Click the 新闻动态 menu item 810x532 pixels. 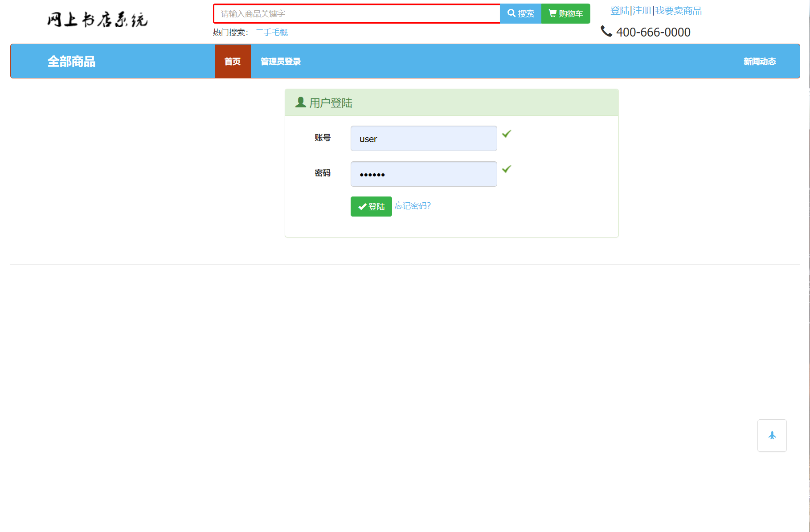pyautogui.click(x=759, y=61)
